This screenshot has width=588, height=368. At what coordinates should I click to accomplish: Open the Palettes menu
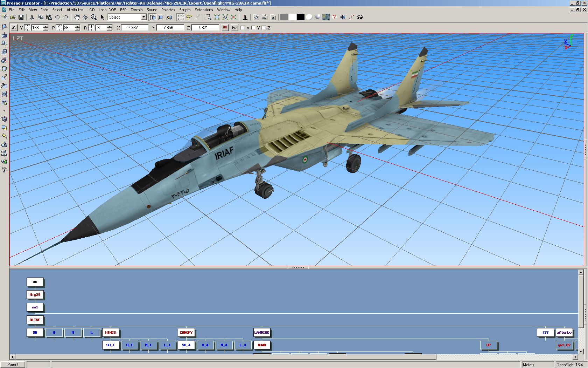pyautogui.click(x=168, y=10)
